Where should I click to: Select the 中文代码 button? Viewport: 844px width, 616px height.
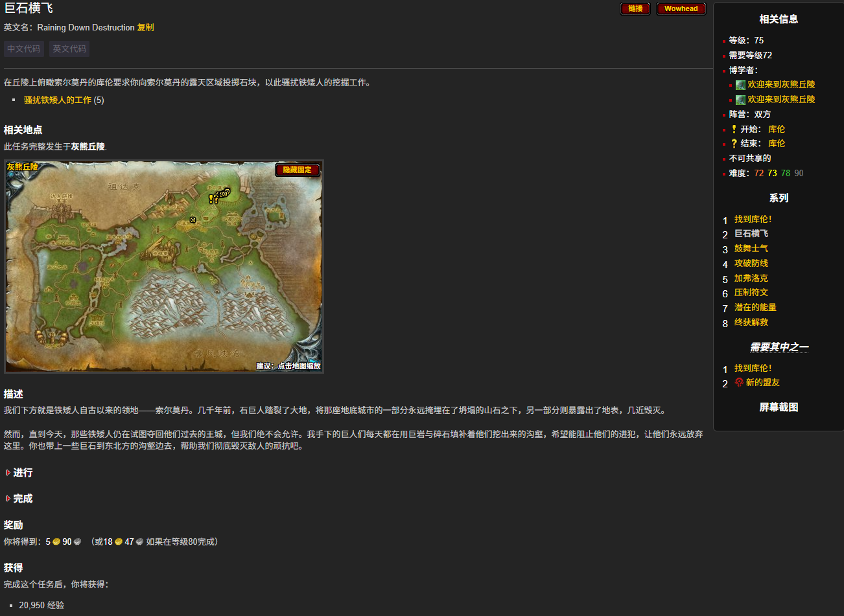click(x=24, y=49)
